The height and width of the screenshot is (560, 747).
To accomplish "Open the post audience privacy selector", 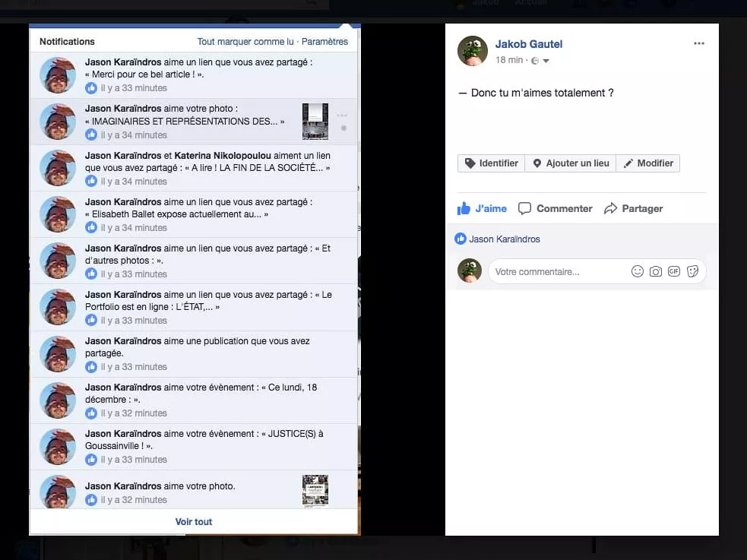I will click(540, 61).
